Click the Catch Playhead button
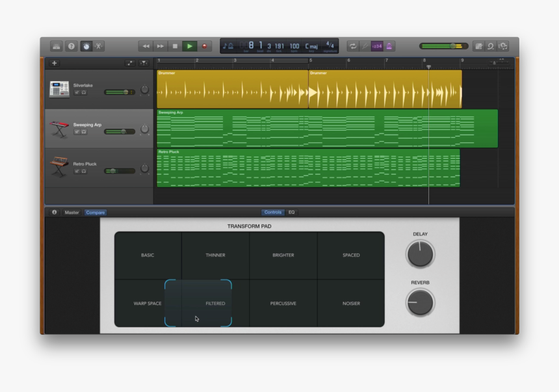The width and height of the screenshot is (559, 392). pyautogui.click(x=144, y=63)
